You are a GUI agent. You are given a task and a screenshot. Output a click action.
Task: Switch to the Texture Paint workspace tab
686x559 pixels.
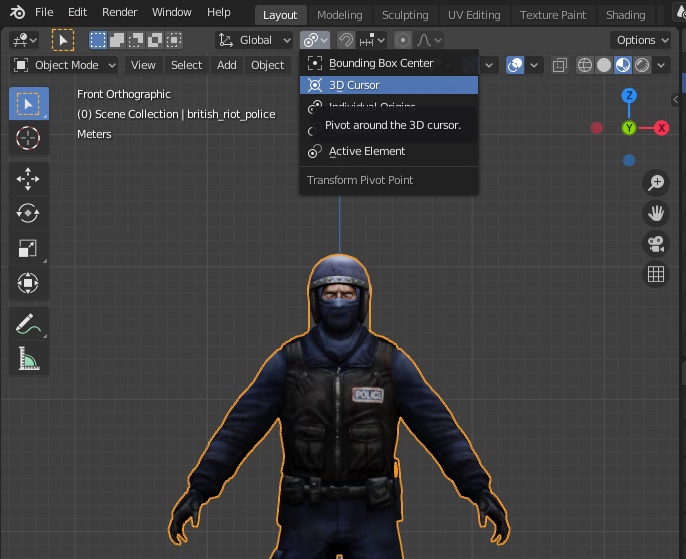[553, 15]
